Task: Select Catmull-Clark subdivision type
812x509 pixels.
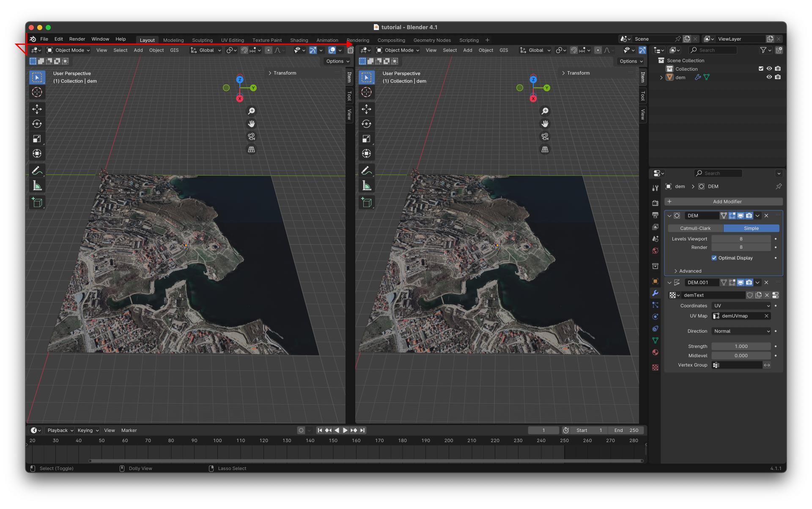Action: [x=695, y=228]
